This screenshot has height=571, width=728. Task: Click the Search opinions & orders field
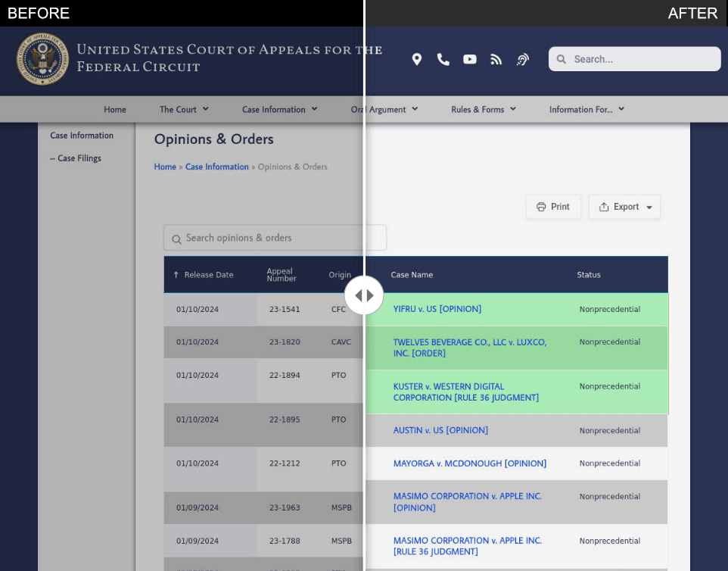coord(275,238)
